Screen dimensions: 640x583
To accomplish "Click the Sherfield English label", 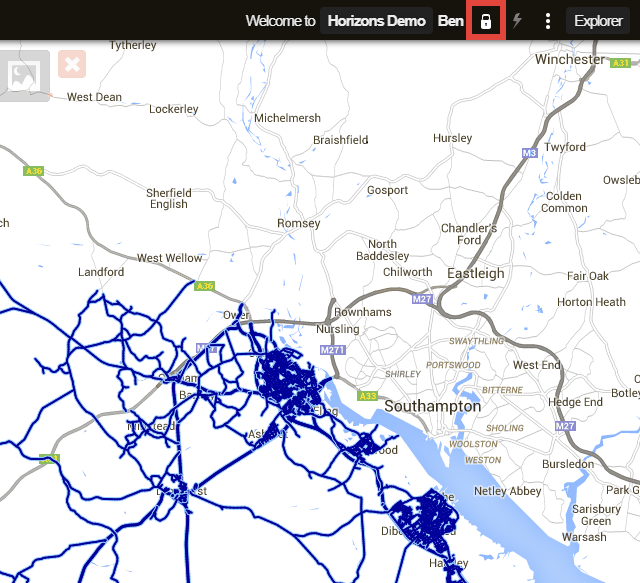I will [x=168, y=198].
